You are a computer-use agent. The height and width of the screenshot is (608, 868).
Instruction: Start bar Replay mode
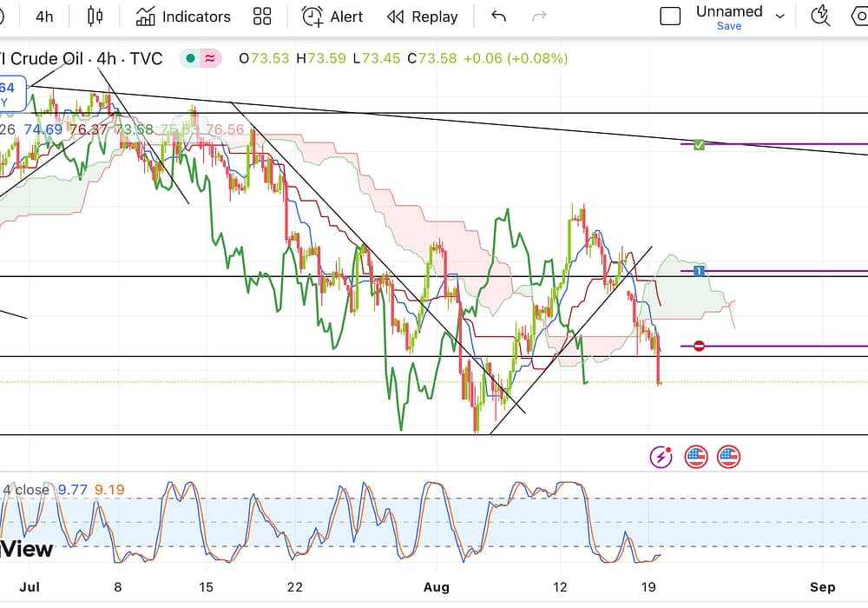click(x=423, y=17)
